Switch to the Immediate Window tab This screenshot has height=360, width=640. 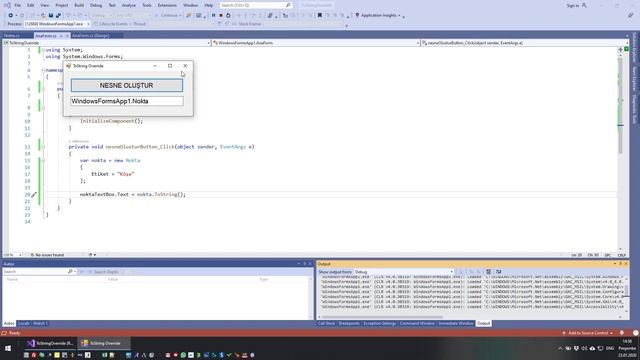(456, 323)
